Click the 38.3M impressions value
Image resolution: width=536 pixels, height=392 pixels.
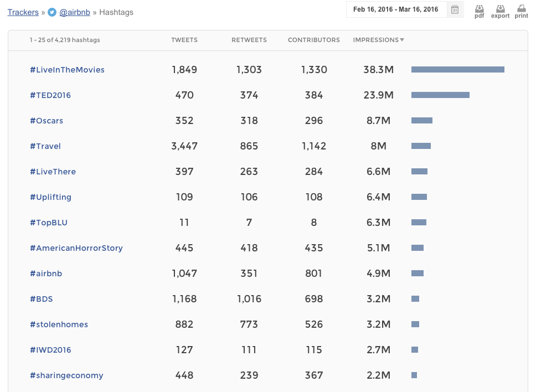pyautogui.click(x=378, y=70)
